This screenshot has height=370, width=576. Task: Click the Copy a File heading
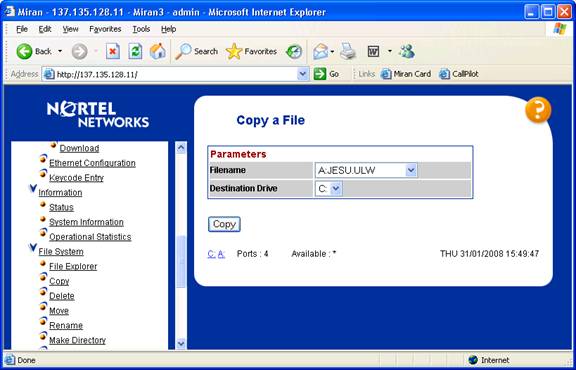(271, 121)
